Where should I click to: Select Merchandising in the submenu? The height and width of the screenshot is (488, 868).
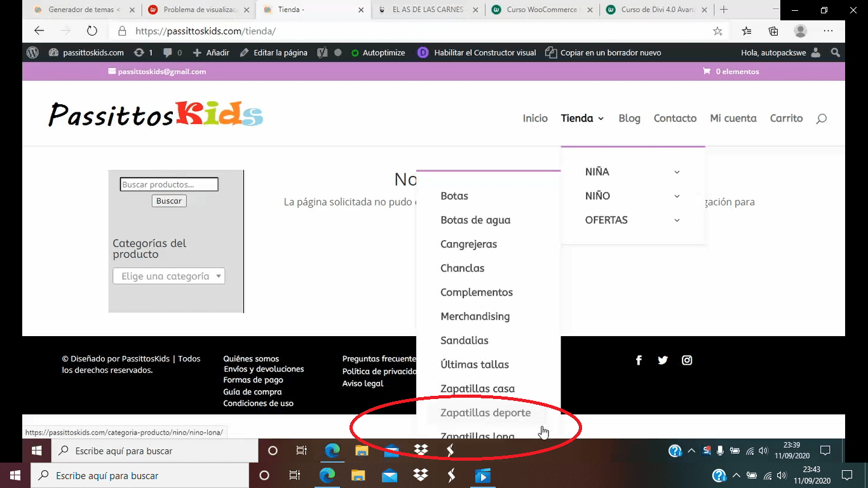pyautogui.click(x=475, y=316)
